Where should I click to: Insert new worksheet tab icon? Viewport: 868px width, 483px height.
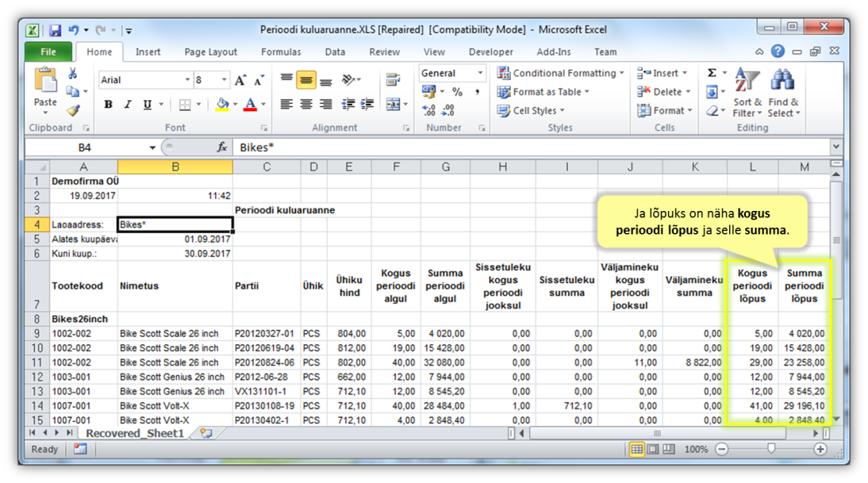(206, 433)
